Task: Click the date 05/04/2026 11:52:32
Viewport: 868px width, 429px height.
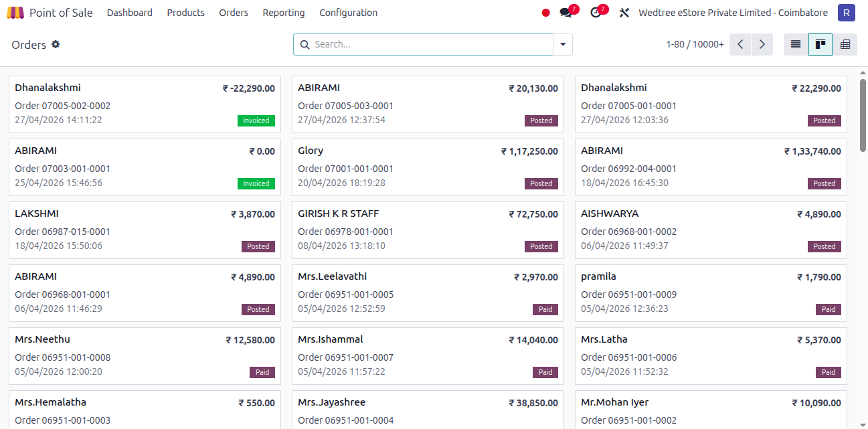Action: pos(624,371)
